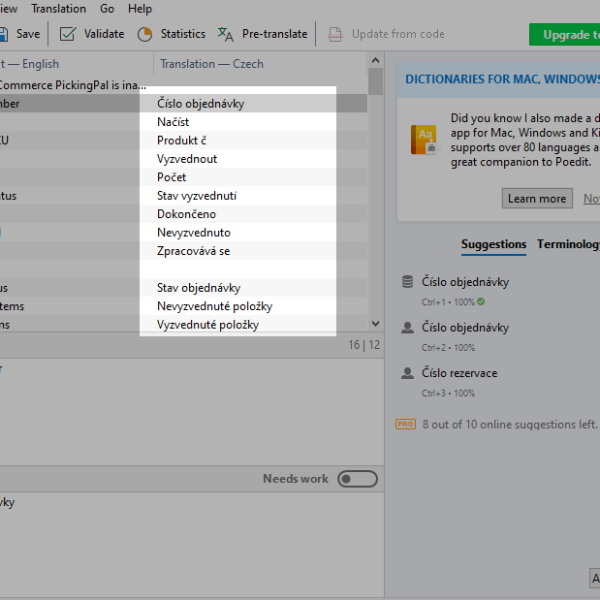Screen dimensions: 600x600
Task: Click the Pre-translate icon
Action: [226, 34]
